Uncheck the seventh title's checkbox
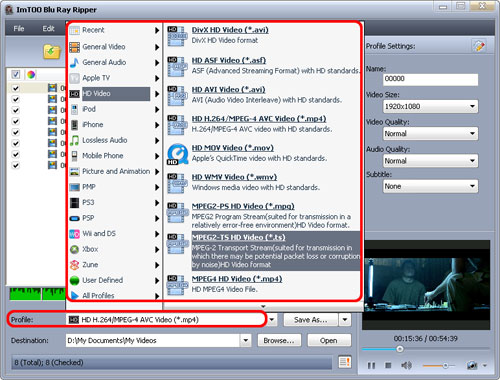The image size is (500, 380). click(15, 154)
